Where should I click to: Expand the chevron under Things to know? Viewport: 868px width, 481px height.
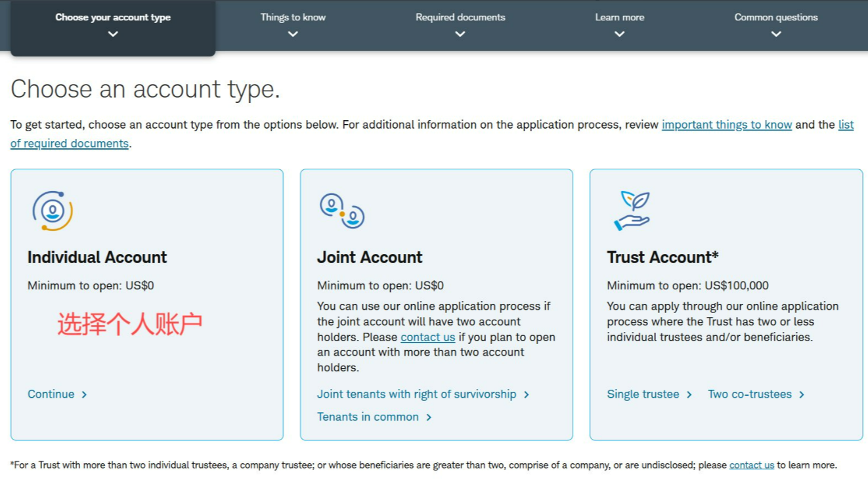(x=293, y=34)
